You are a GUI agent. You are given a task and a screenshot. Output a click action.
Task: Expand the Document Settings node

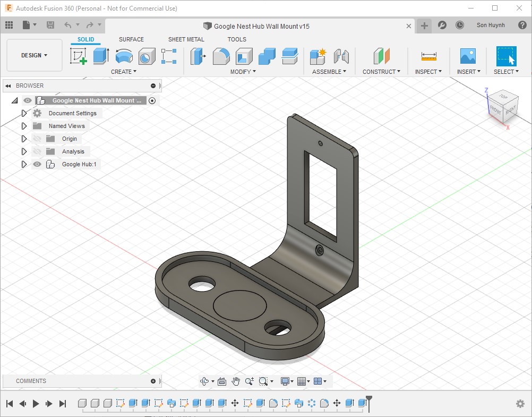(24, 113)
